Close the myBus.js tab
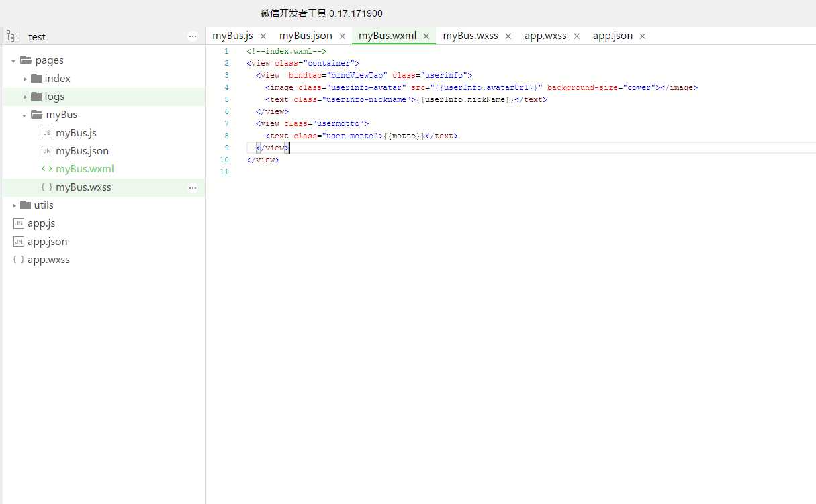 263,36
